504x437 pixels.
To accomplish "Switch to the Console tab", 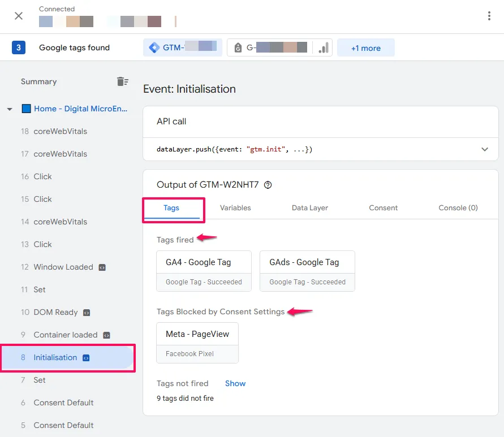I will point(458,207).
